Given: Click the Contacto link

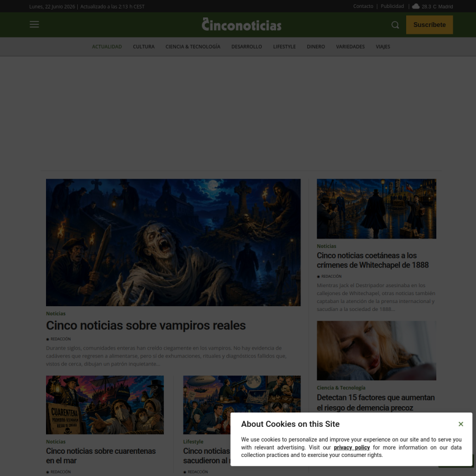Looking at the screenshot, I should click(x=363, y=6).
